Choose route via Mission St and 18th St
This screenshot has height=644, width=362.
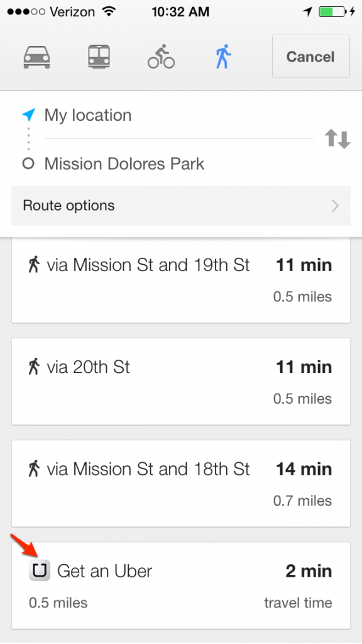coord(181,484)
